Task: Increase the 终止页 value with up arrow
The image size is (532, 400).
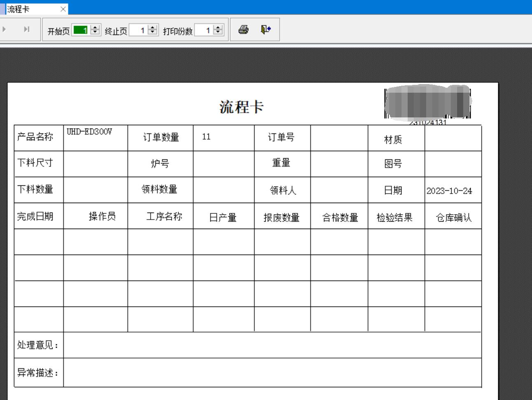Action: pyautogui.click(x=153, y=28)
